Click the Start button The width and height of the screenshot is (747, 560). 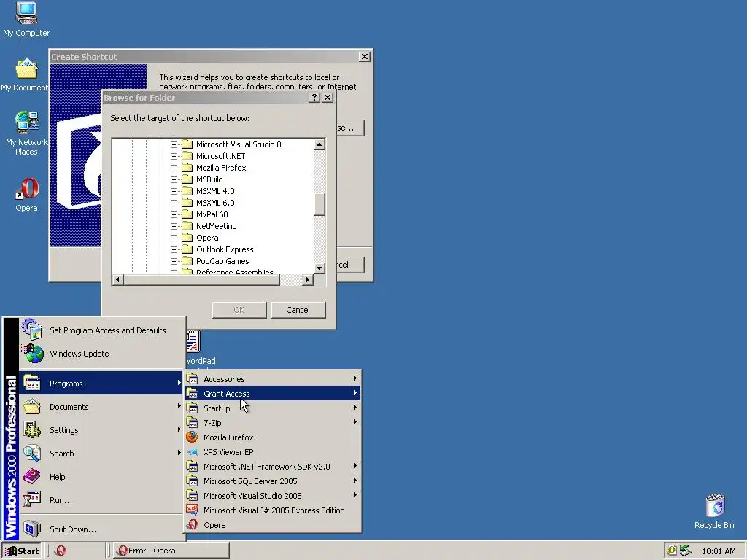[22, 551]
